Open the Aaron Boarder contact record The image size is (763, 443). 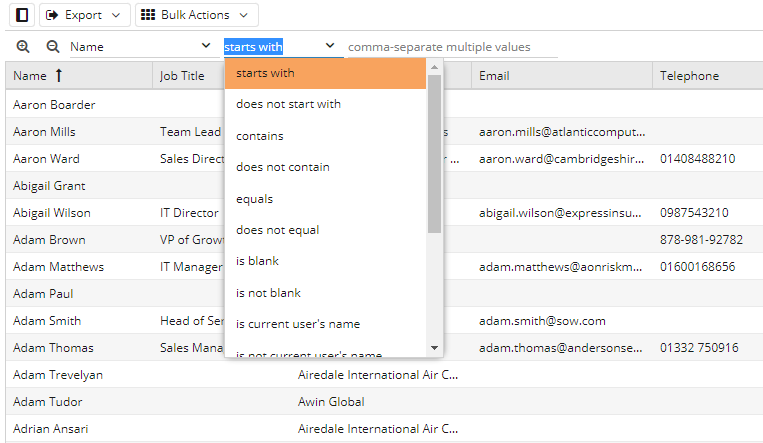[54, 104]
